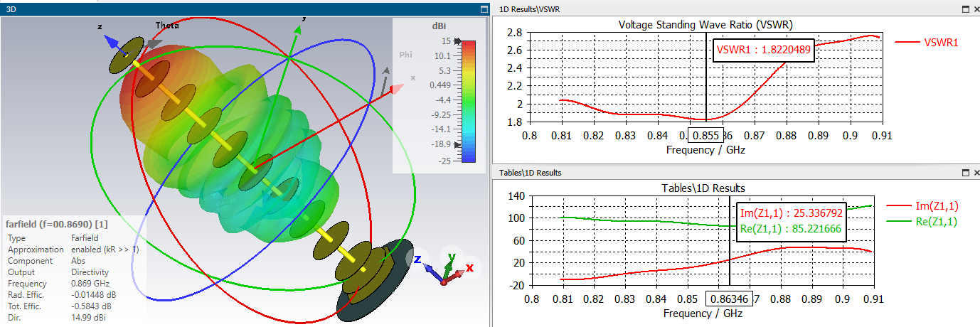Click the Rad. Effic. -0.01448 dB row

60,294
